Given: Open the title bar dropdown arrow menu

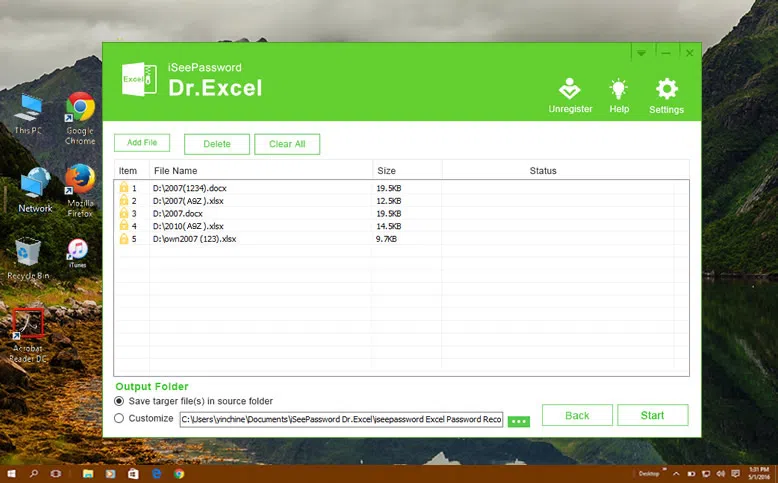Looking at the screenshot, I should tap(642, 53).
